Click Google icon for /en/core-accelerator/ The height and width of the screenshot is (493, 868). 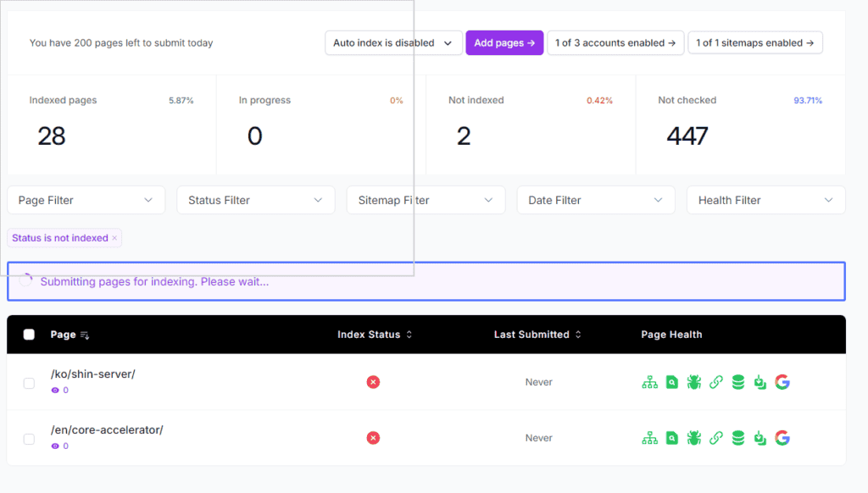point(782,438)
